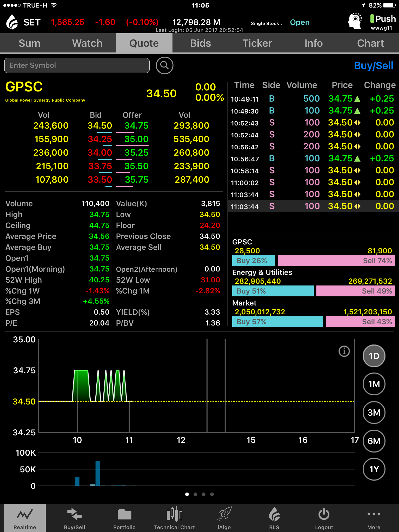Tap the Floor value 24.20

point(210,225)
